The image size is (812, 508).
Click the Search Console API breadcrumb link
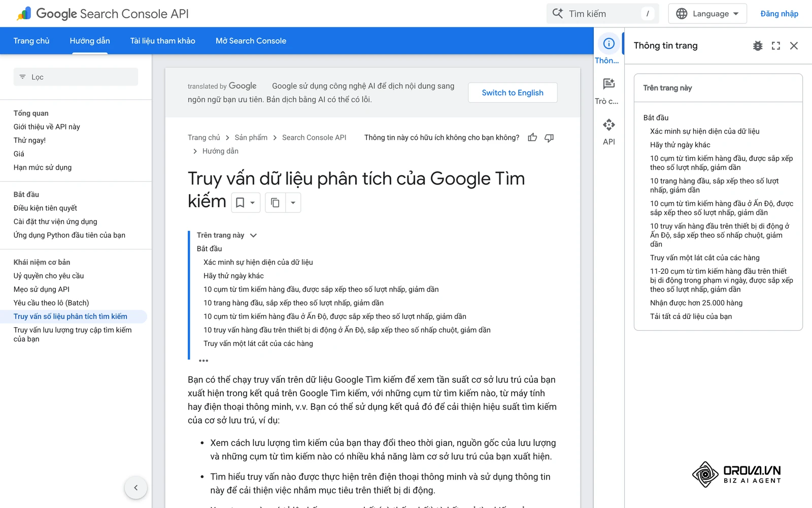click(x=314, y=138)
